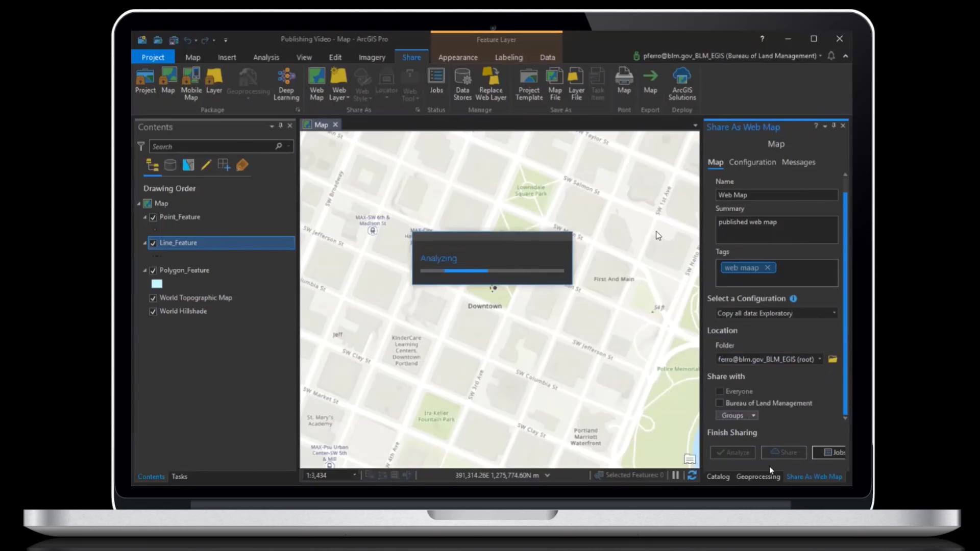Screen dimensions: 980x551
Task: Click Replace Web Layer icon
Action: 491,84
